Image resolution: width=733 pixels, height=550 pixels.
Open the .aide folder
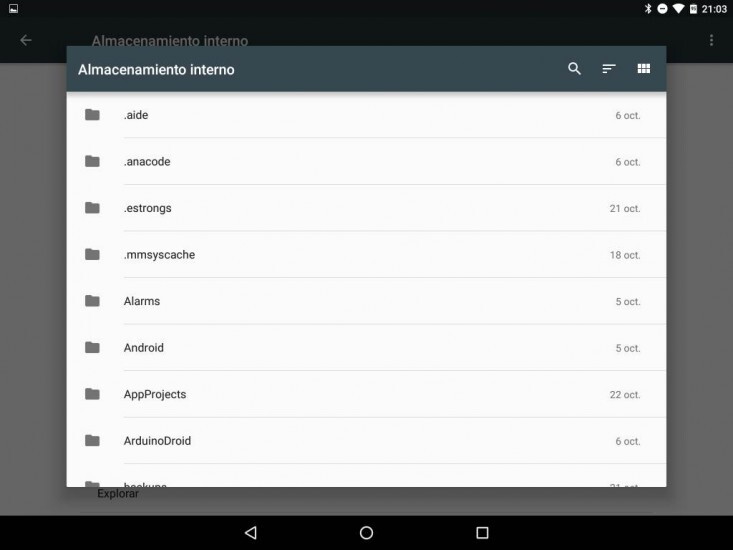pos(366,115)
